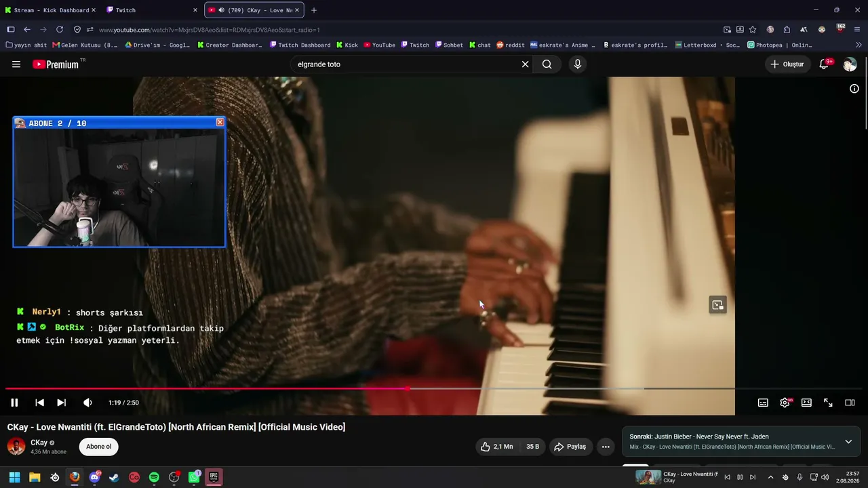
Task: Open the Photopea bookmark
Action: [x=780, y=45]
